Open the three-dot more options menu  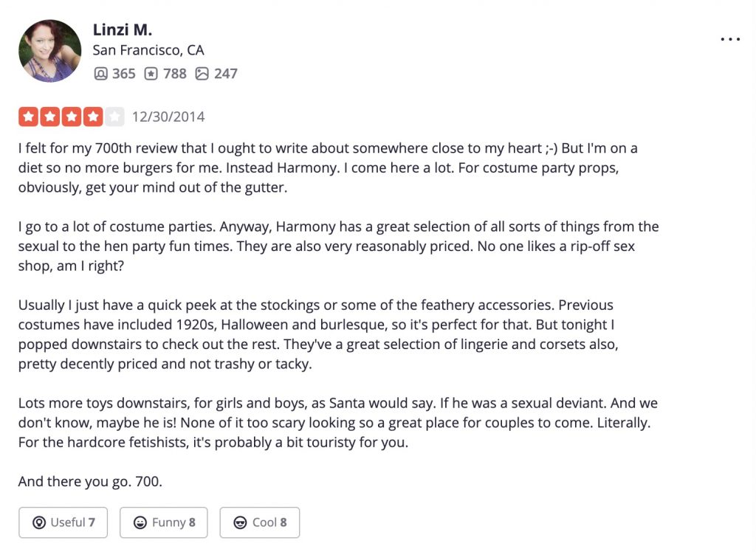[x=730, y=39]
